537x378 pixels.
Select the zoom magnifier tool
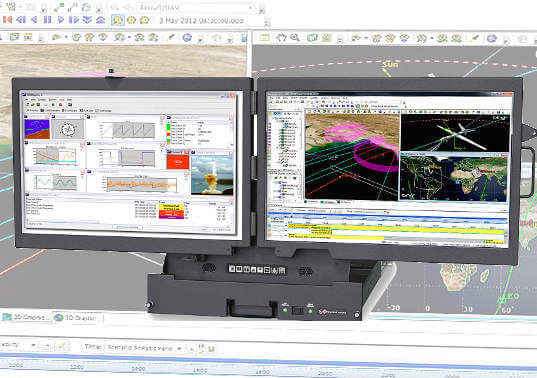point(295,38)
